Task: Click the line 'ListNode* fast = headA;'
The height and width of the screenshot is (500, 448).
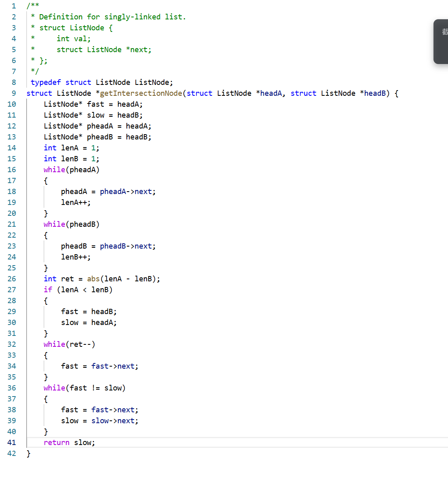Action: pos(93,104)
